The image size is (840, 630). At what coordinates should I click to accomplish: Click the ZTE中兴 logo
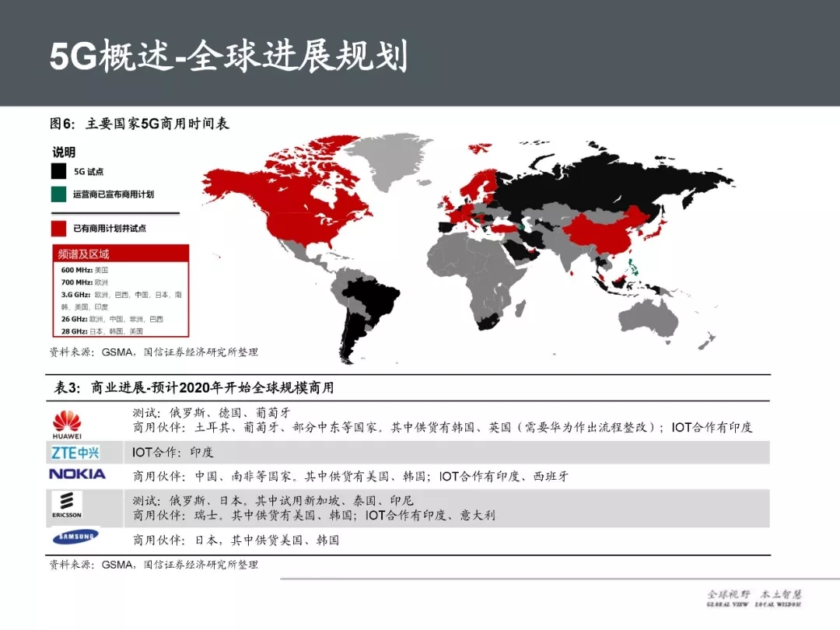point(75,453)
